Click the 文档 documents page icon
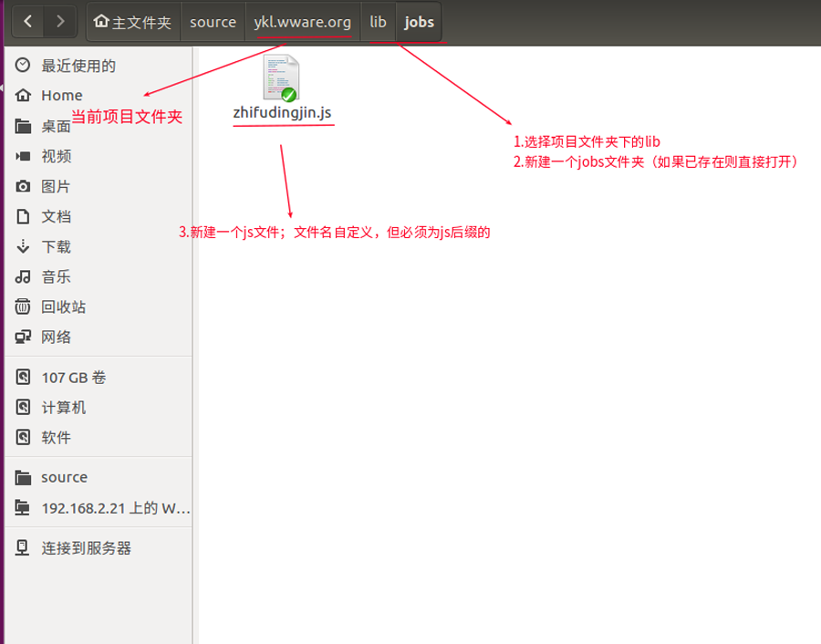Screen dimensions: 821x644 tap(23, 216)
